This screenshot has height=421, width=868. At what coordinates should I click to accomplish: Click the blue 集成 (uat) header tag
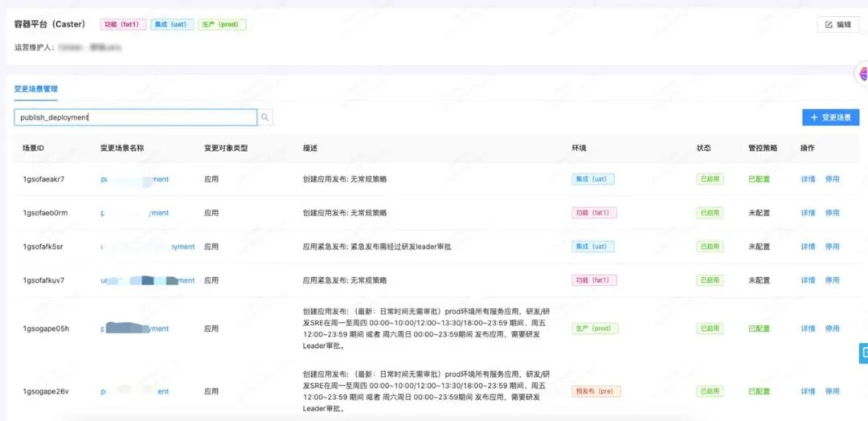point(172,25)
